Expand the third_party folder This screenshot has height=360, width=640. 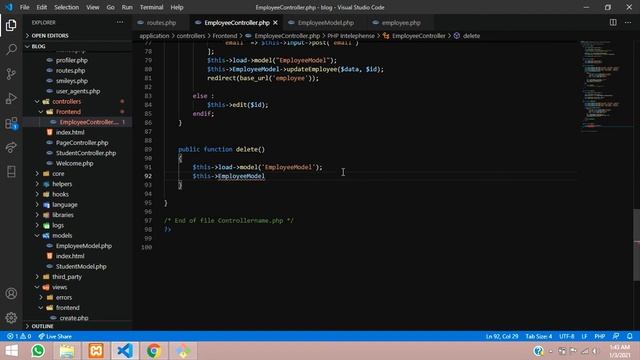click(x=67, y=277)
